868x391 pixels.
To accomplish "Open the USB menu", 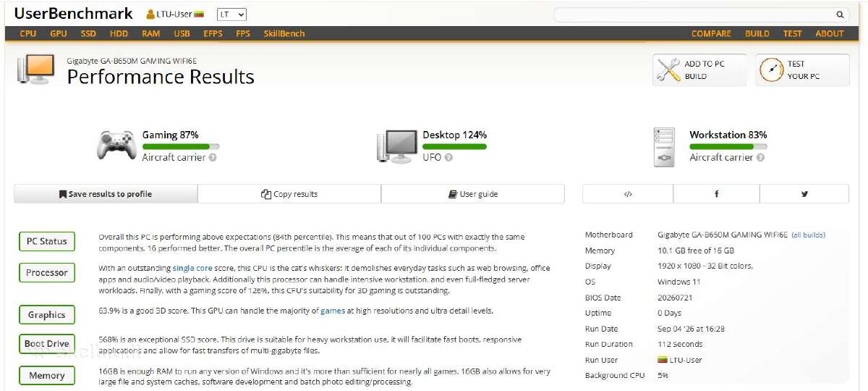I will [182, 33].
